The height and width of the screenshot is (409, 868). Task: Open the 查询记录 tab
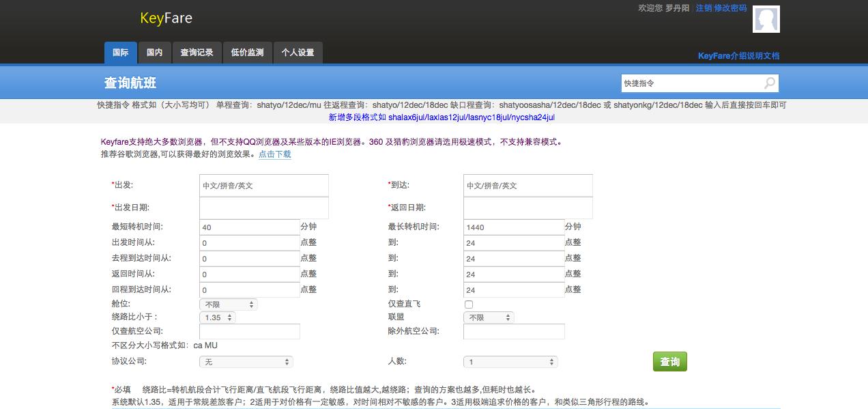point(197,53)
